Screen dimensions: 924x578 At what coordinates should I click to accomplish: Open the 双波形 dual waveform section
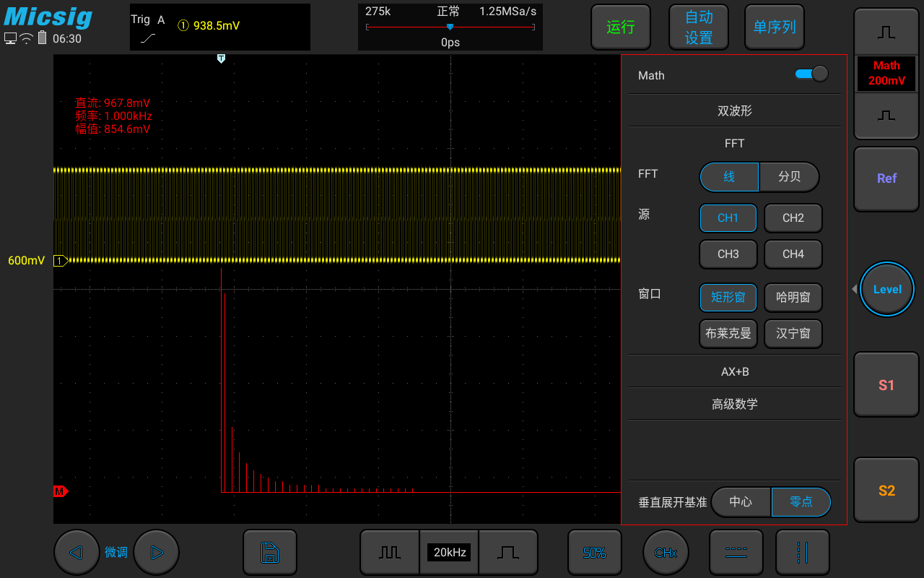point(735,111)
